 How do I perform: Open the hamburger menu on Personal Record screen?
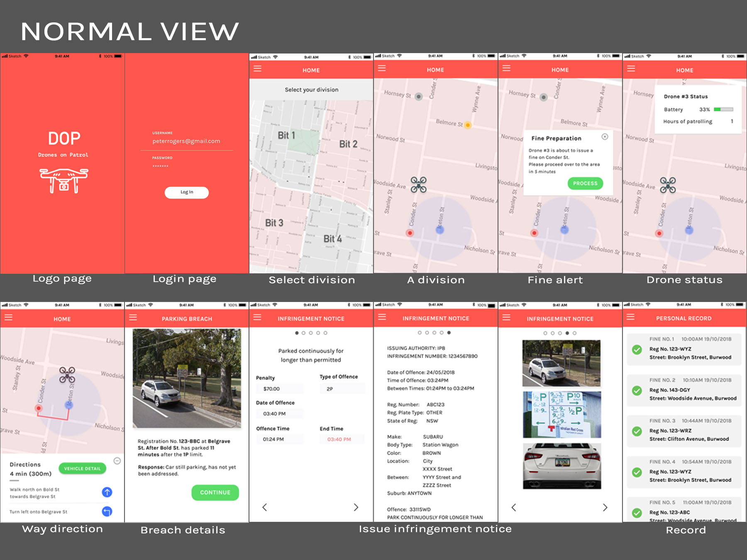[x=630, y=317]
